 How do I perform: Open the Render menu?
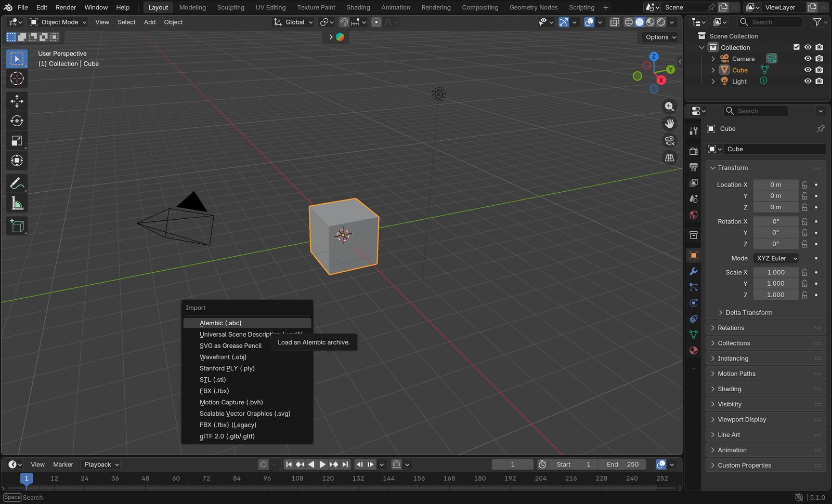[x=66, y=7]
